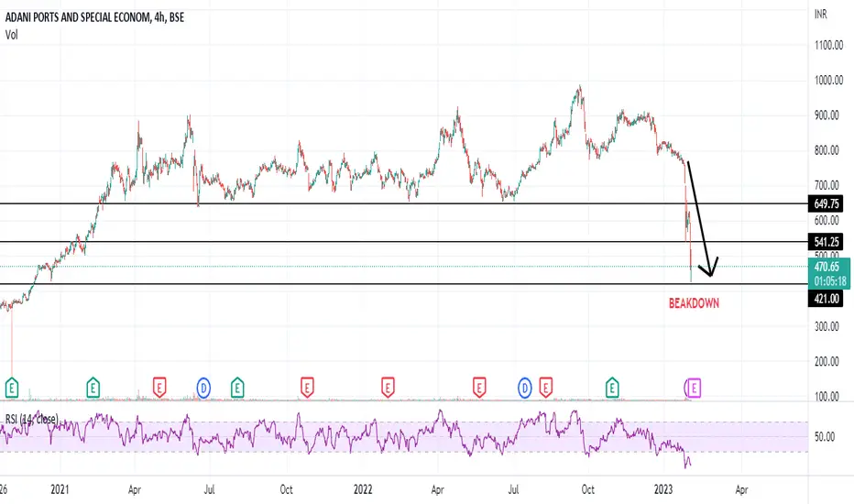This screenshot has height=504, width=854.
Task: Click the purple E earnings marker
Action: pyautogui.click(x=694, y=388)
